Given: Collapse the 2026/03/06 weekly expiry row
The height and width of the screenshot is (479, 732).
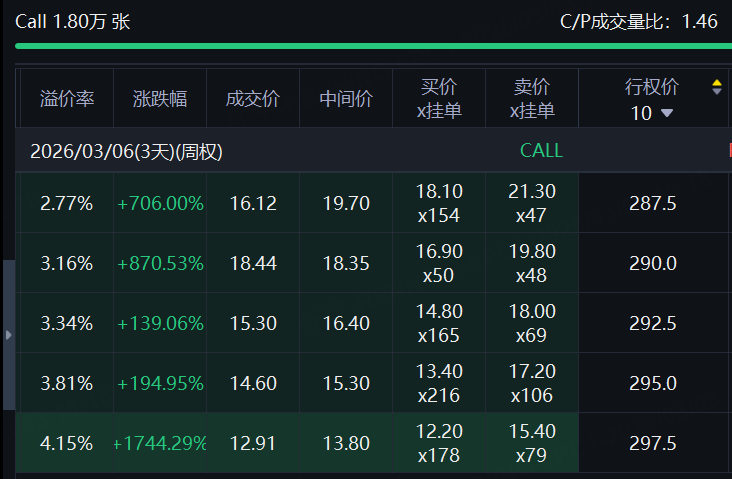Looking at the screenshot, I should coord(126,151).
